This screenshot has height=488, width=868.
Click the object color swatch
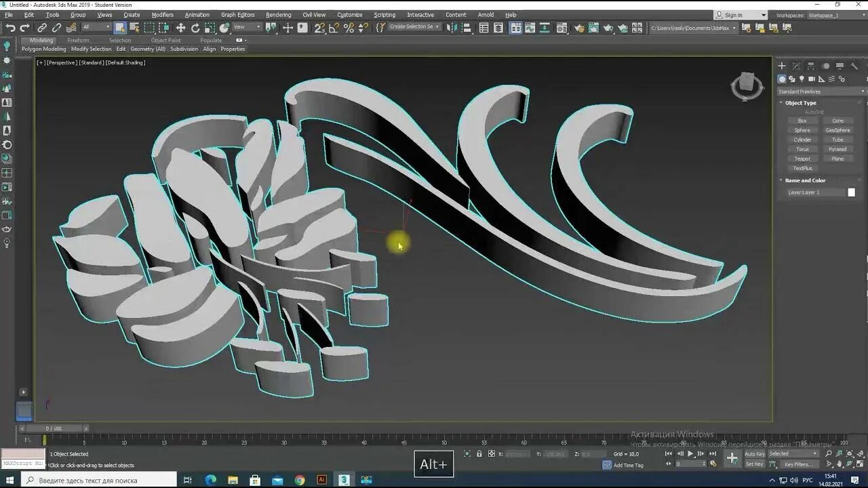851,192
